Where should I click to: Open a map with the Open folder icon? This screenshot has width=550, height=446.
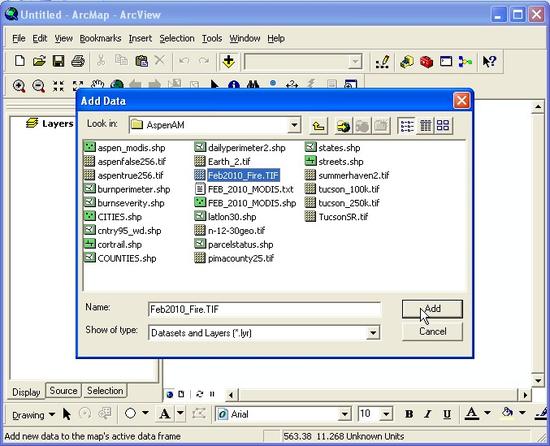pos(39,61)
